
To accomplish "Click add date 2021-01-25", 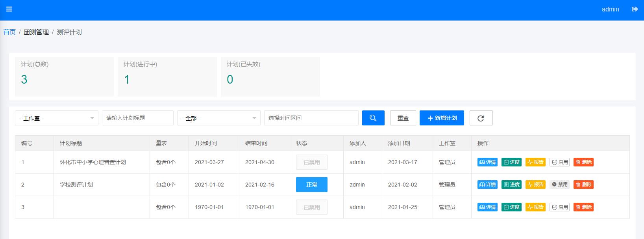I will (x=403, y=207).
